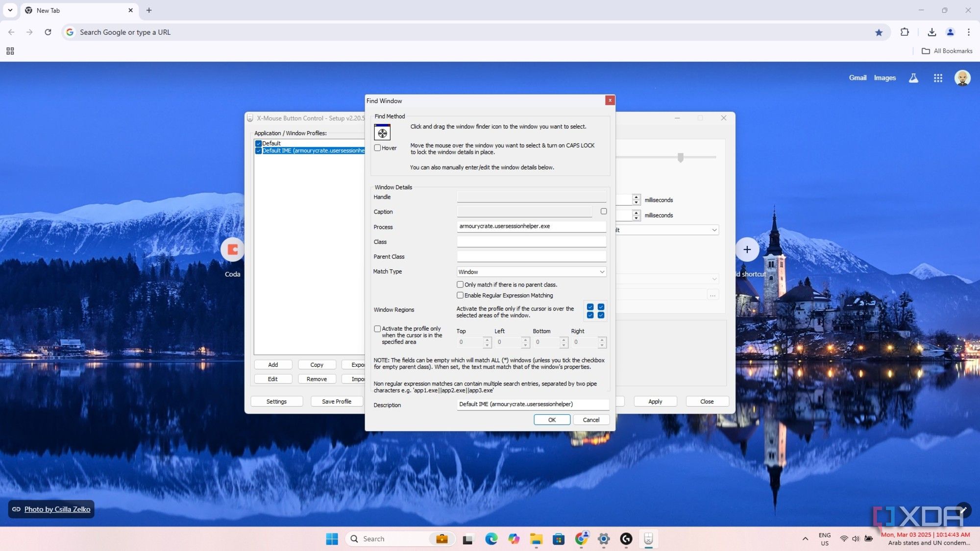Open Chrome profile icon in toolbar
Screen dimensions: 980x551
point(950,32)
